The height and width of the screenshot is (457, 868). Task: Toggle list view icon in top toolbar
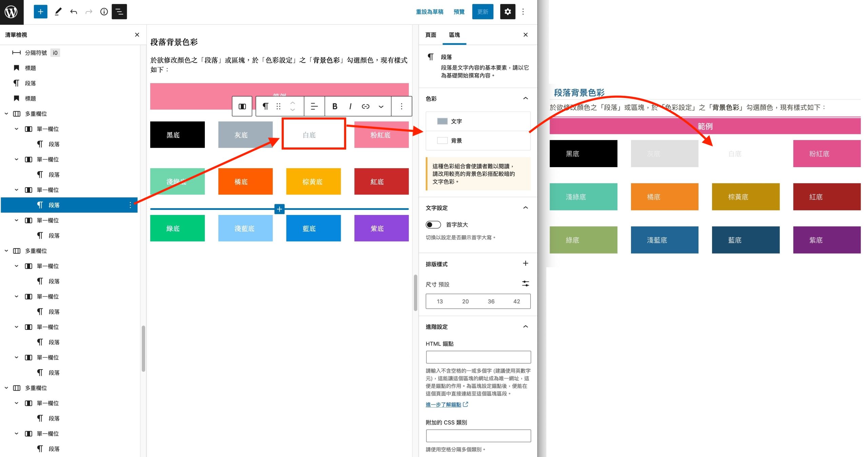pos(119,12)
